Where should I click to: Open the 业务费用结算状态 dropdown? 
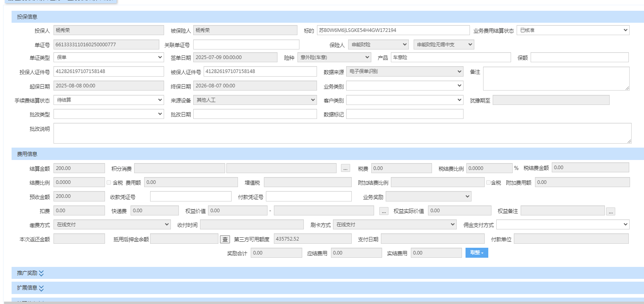pyautogui.click(x=573, y=30)
